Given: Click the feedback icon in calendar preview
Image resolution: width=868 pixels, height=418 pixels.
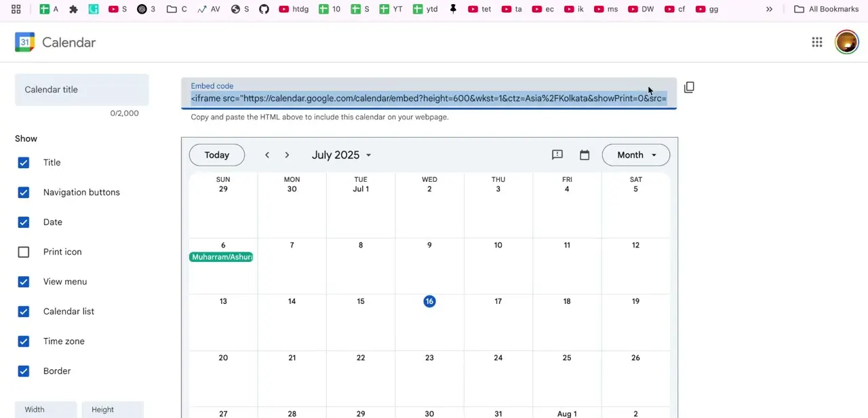Looking at the screenshot, I should click(x=557, y=155).
